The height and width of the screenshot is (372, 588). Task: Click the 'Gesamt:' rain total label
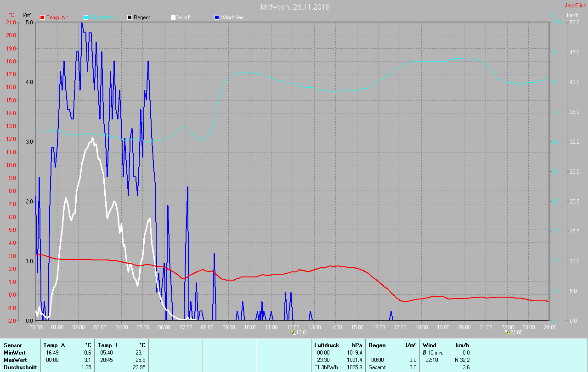coord(378,367)
